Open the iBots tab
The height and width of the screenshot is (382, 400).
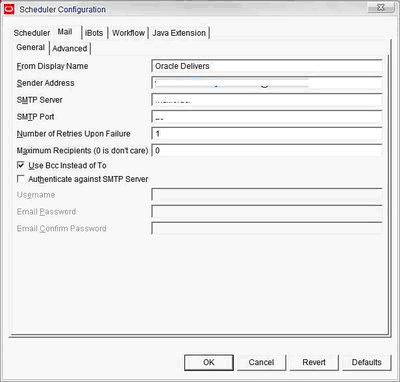point(94,33)
